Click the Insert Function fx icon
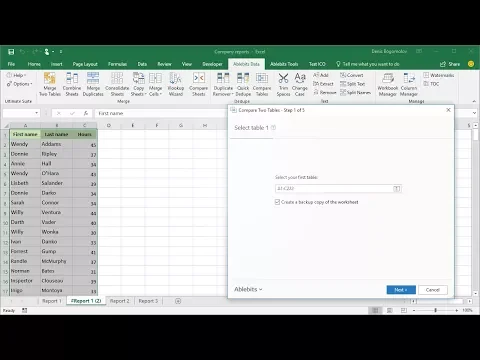The height and width of the screenshot is (360, 480). 86,113
